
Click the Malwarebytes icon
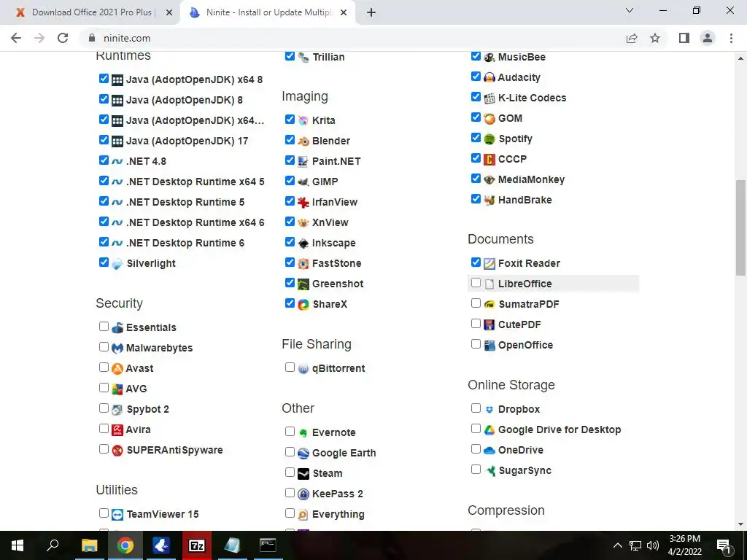pyautogui.click(x=117, y=348)
